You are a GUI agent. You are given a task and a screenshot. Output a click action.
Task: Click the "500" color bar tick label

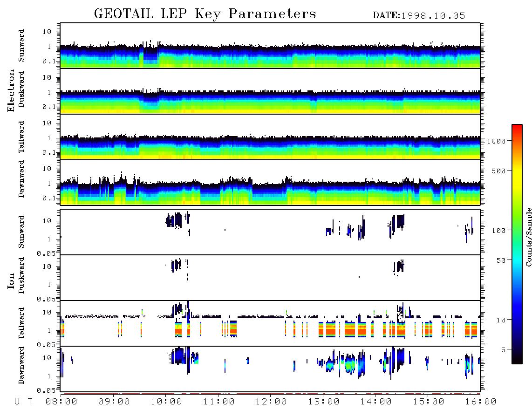(x=498, y=171)
